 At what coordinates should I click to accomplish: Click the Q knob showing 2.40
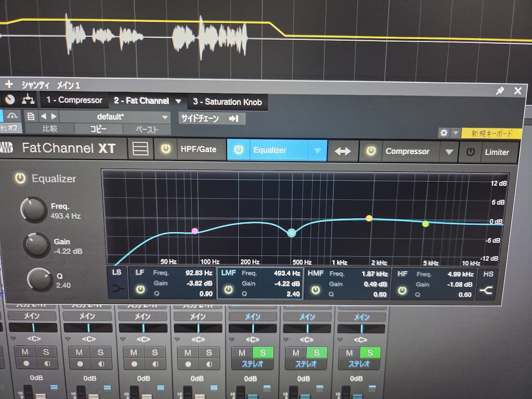tap(40, 280)
